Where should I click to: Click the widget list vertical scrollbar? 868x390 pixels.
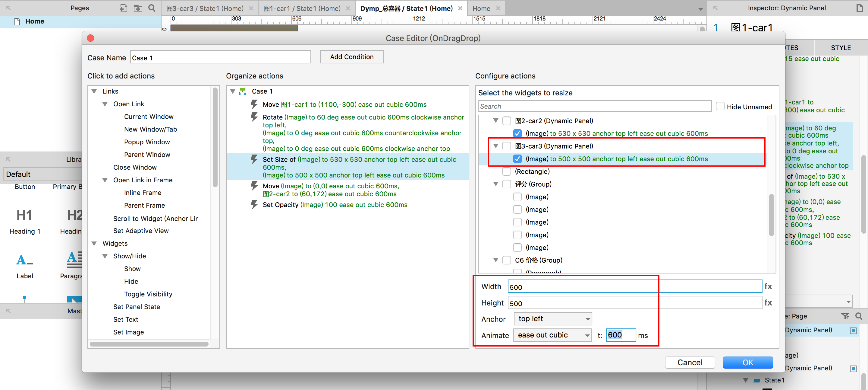(771, 215)
